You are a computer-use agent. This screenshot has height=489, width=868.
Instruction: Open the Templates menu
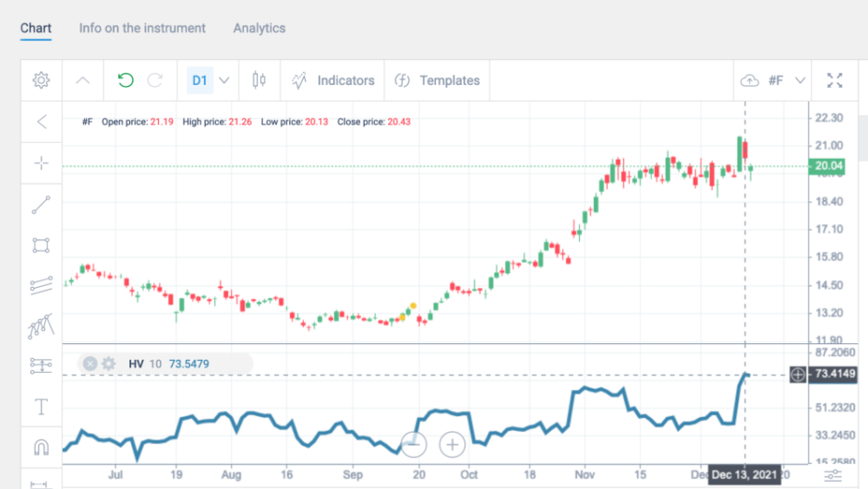tap(437, 80)
